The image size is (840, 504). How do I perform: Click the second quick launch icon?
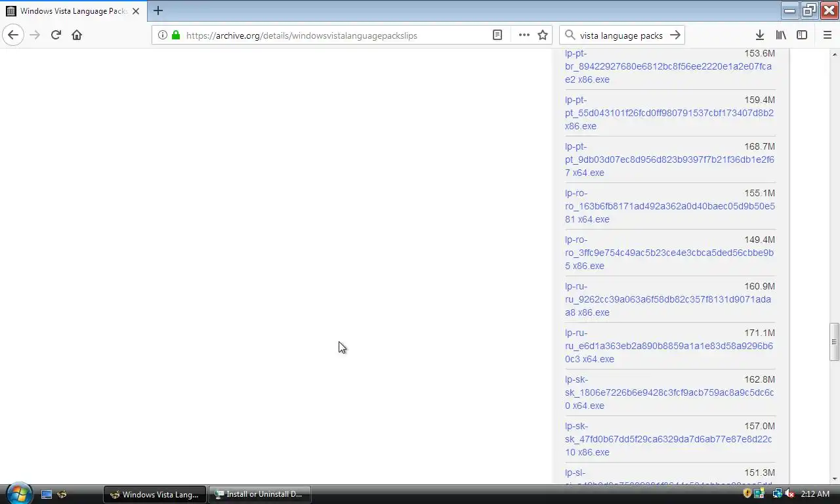[x=62, y=494]
